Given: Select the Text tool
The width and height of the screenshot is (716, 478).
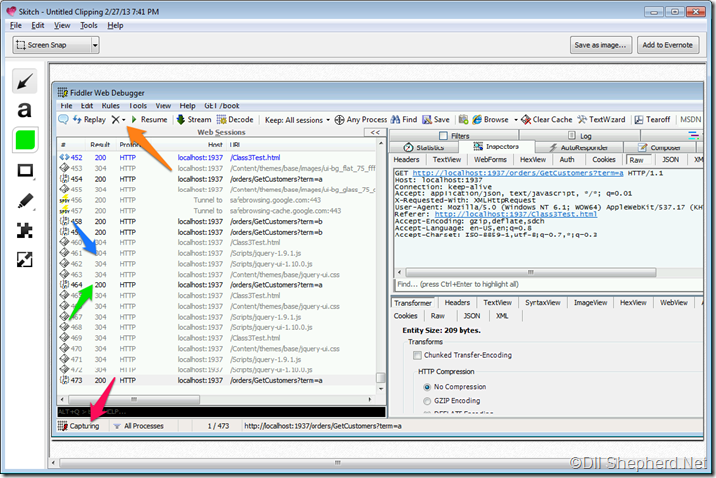Looking at the screenshot, I should click(x=25, y=110).
